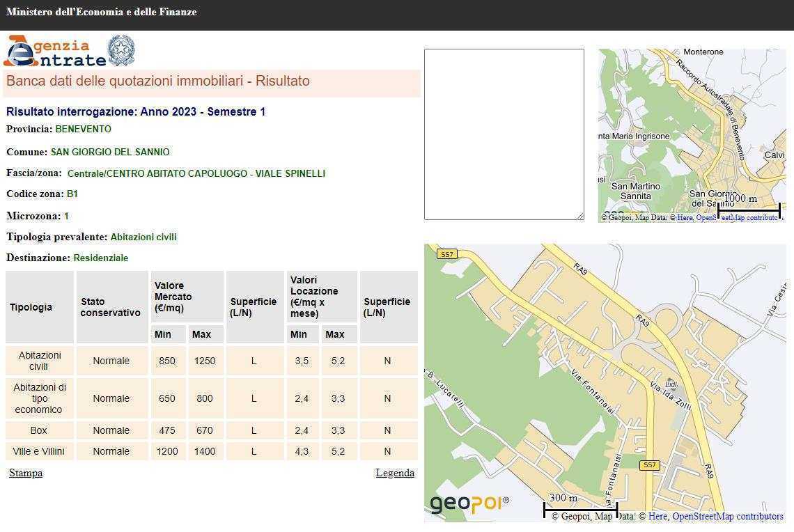Open the Stampa print link

(26, 473)
